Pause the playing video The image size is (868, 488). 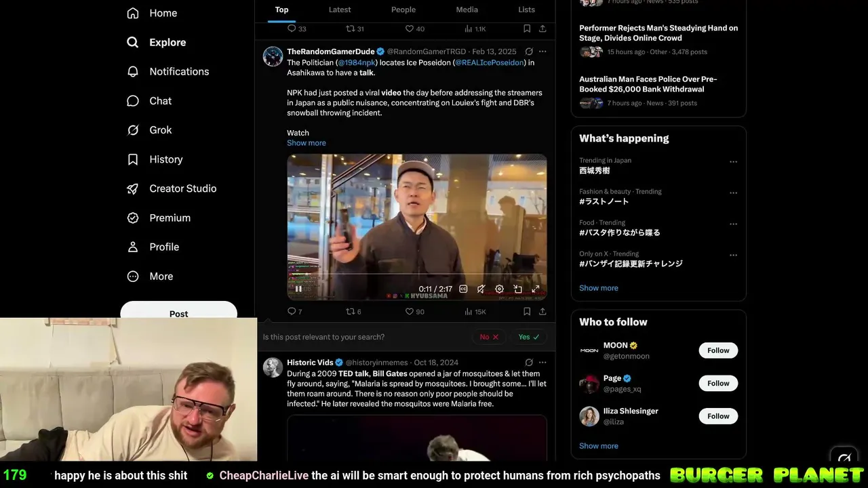298,289
